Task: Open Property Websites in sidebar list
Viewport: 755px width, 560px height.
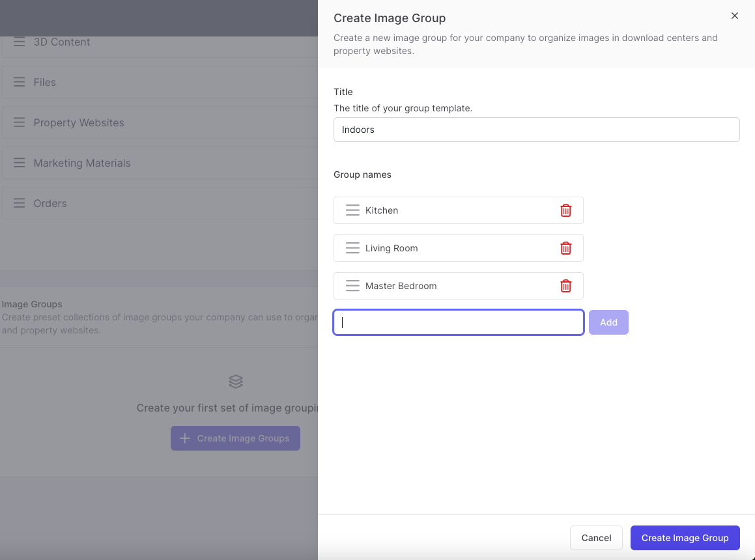Action: pyautogui.click(x=79, y=123)
